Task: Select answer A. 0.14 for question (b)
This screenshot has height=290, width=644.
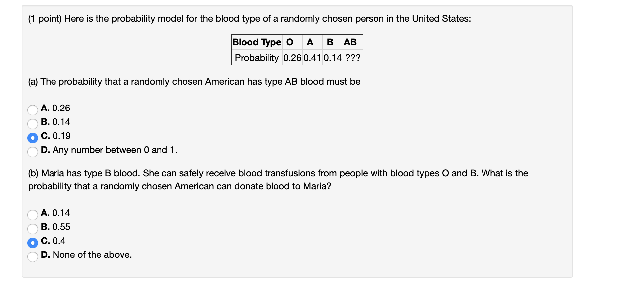Action: click(32, 215)
